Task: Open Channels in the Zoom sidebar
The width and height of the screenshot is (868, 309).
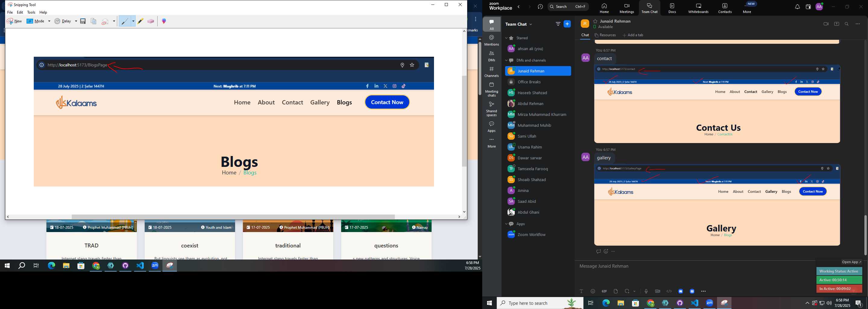Action: [x=492, y=72]
